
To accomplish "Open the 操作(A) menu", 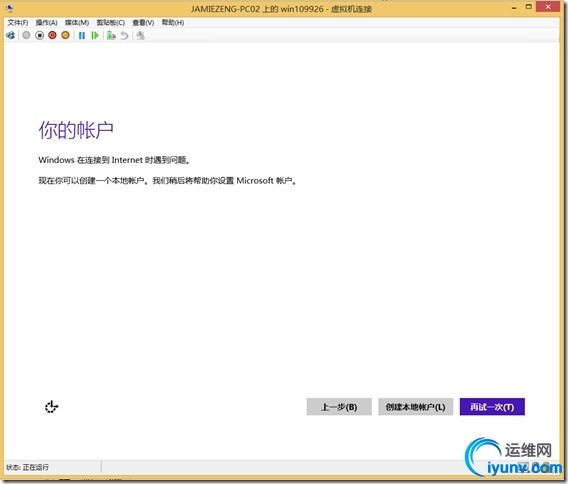I will pos(46,22).
